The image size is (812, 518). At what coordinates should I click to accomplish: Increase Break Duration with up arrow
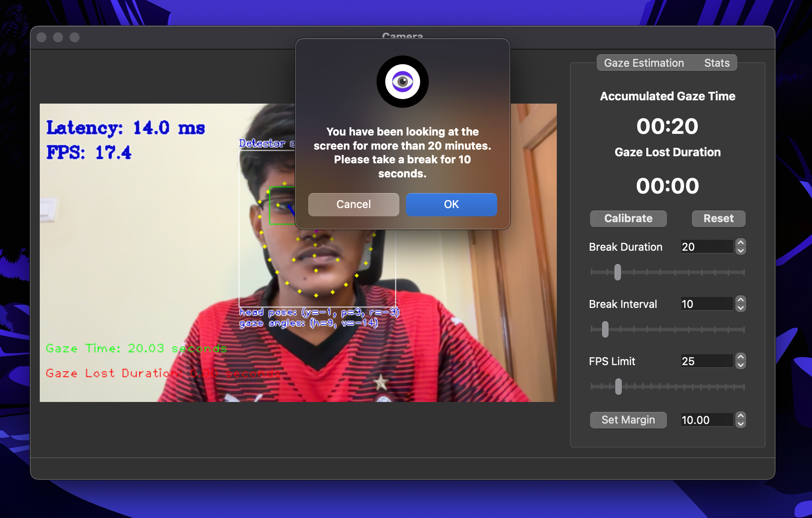741,243
